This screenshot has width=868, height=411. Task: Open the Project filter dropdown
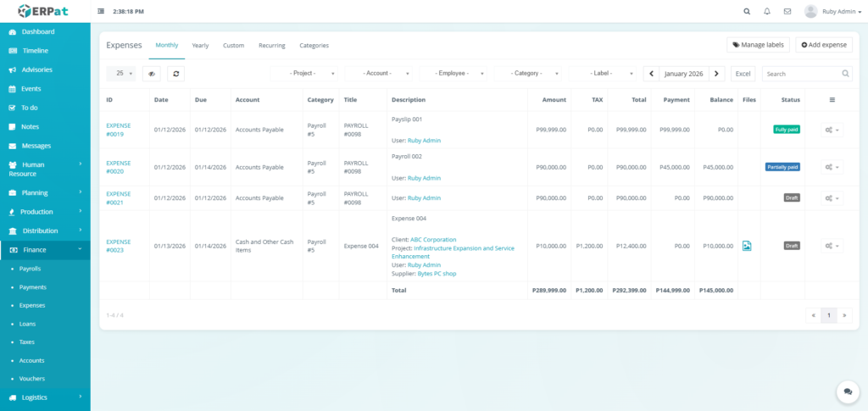304,74
